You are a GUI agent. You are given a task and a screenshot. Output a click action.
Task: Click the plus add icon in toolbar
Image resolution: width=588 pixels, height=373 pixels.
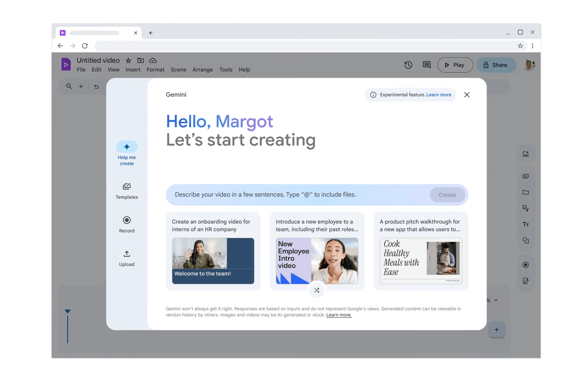(81, 86)
